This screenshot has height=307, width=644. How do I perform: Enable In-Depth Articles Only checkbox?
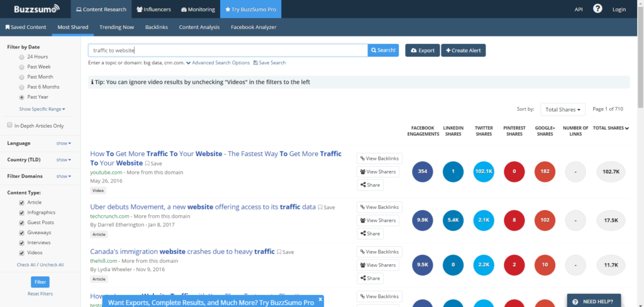click(9, 125)
